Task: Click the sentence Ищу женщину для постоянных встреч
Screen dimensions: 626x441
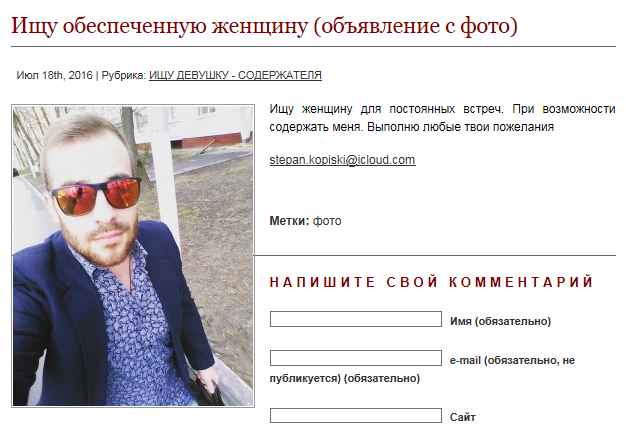Action: pos(386,109)
